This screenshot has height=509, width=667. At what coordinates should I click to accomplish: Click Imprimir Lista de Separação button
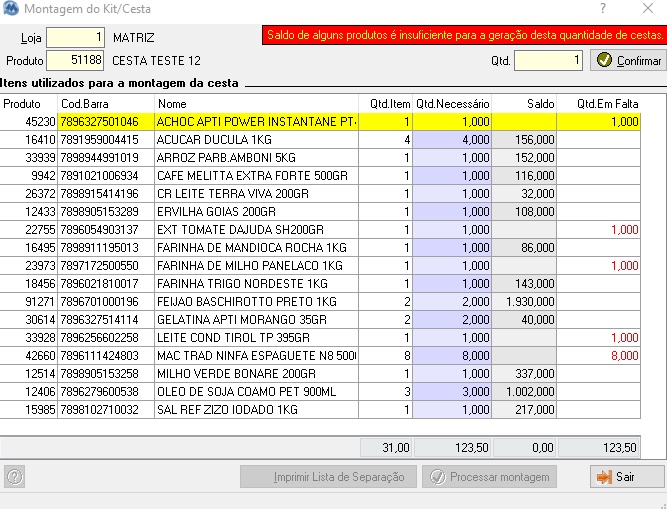pos(328,477)
